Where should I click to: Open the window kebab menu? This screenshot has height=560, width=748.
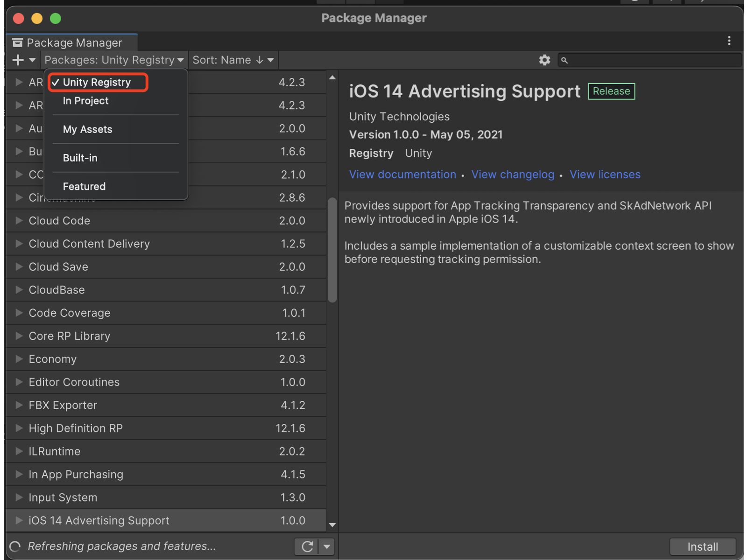729,41
